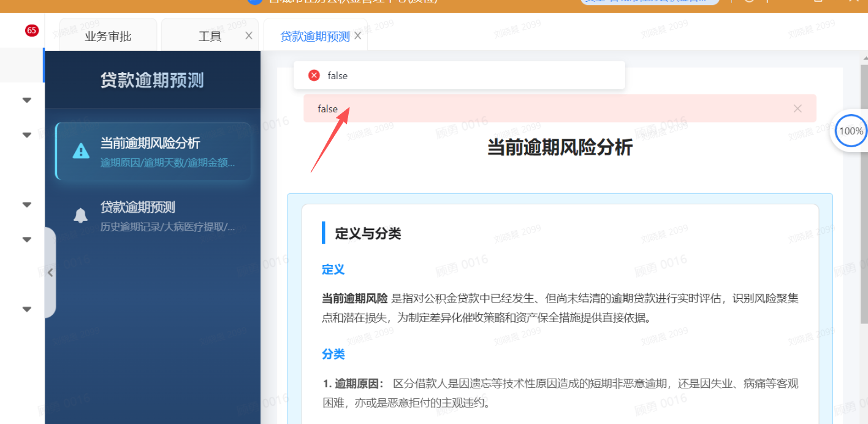The image size is (868, 424).
Task: Click the red 65 notification badge
Action: pyautogui.click(x=32, y=30)
